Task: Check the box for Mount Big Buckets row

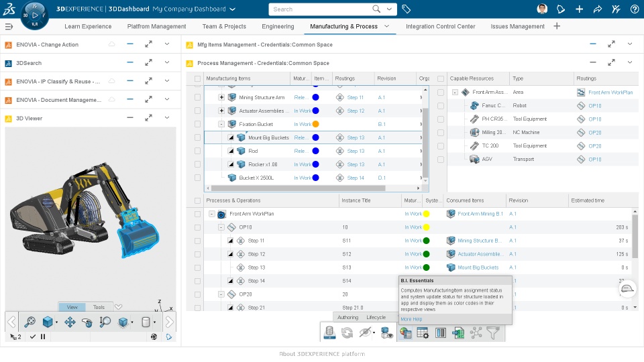Action: click(197, 137)
